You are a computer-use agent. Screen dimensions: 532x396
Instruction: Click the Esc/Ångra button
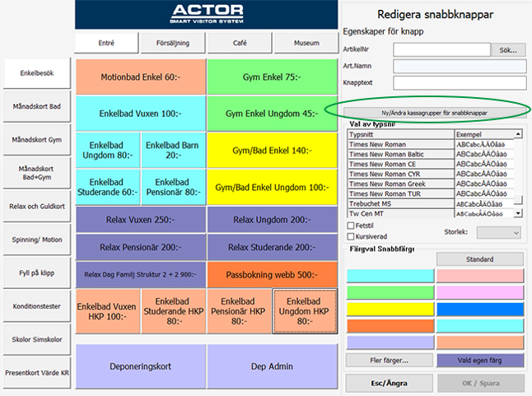(x=390, y=383)
